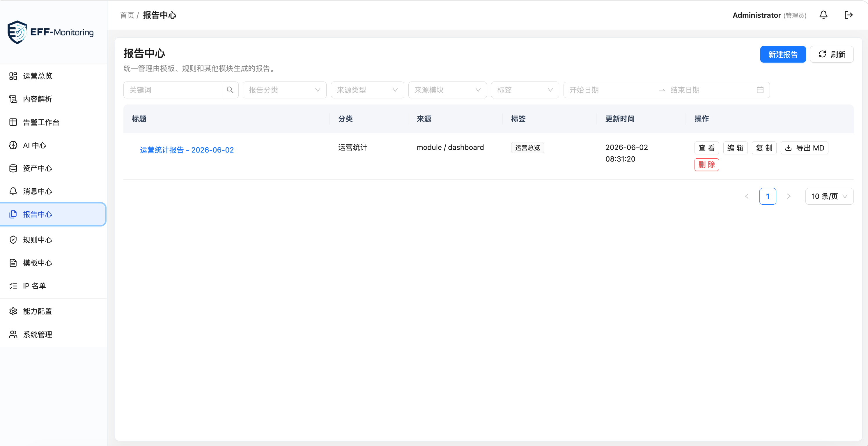Image resolution: width=868 pixels, height=446 pixels.
Task: Click the 内容解析 sidebar icon
Action: [13, 99]
